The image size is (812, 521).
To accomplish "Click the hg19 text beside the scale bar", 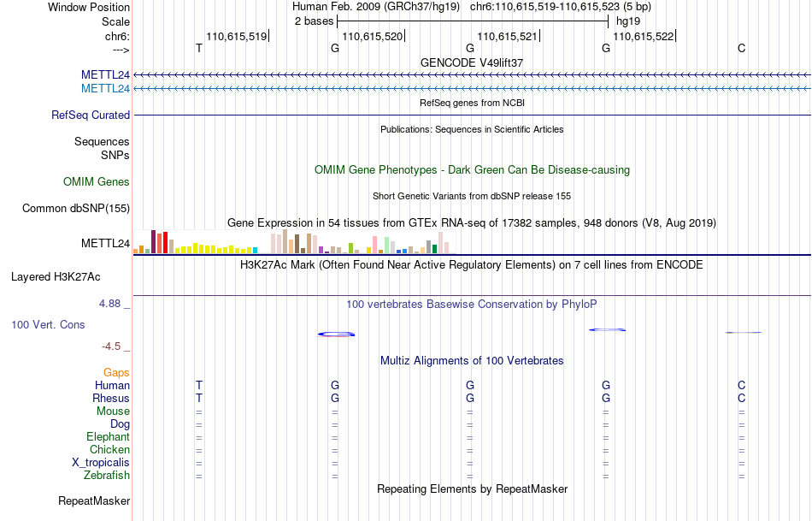I will click(627, 21).
